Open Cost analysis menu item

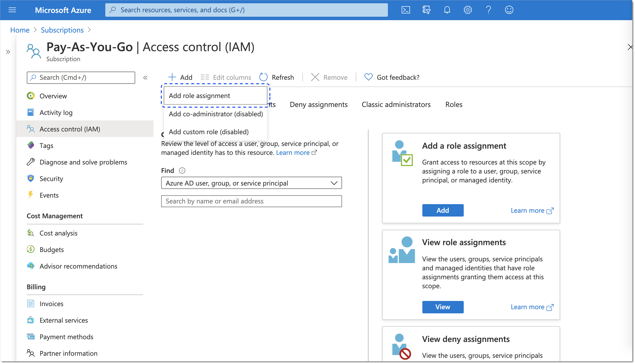tap(85, 233)
